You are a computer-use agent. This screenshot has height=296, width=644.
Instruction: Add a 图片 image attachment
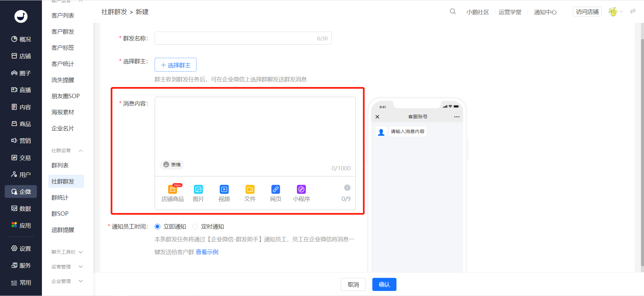pyautogui.click(x=198, y=193)
